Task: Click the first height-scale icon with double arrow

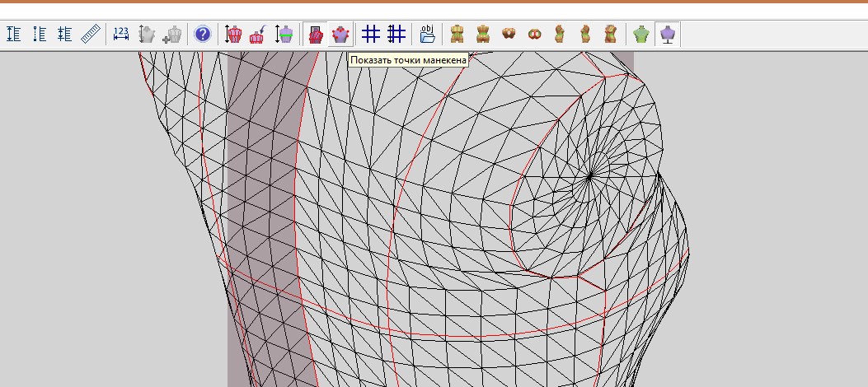Action: [x=14, y=35]
